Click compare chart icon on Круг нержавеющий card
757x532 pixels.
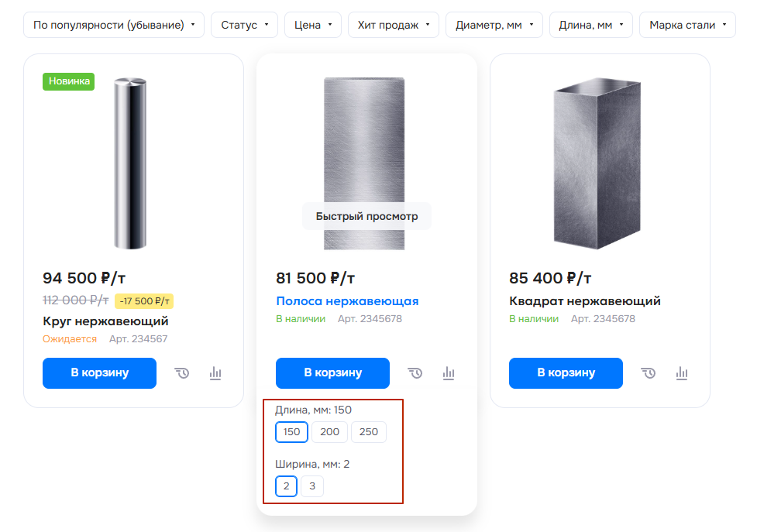[x=215, y=372]
